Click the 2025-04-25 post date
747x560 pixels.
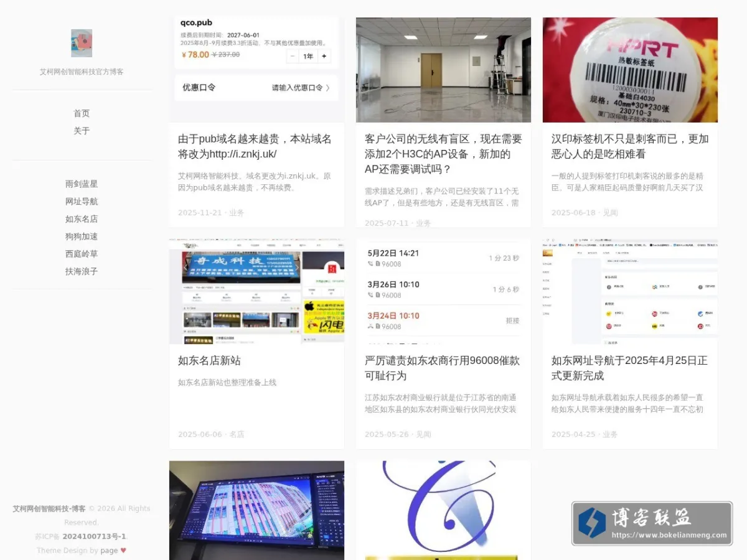tap(573, 434)
